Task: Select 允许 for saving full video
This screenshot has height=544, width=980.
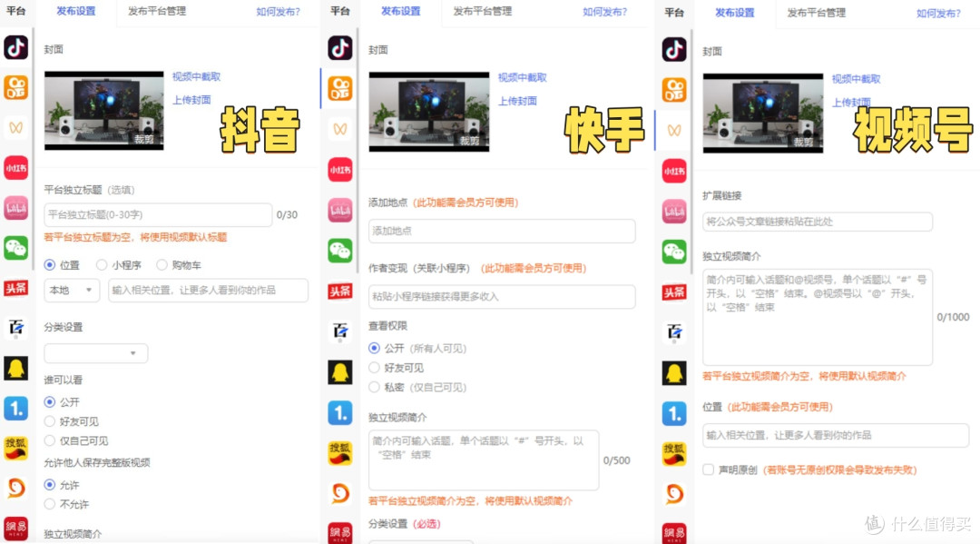Action: point(49,485)
